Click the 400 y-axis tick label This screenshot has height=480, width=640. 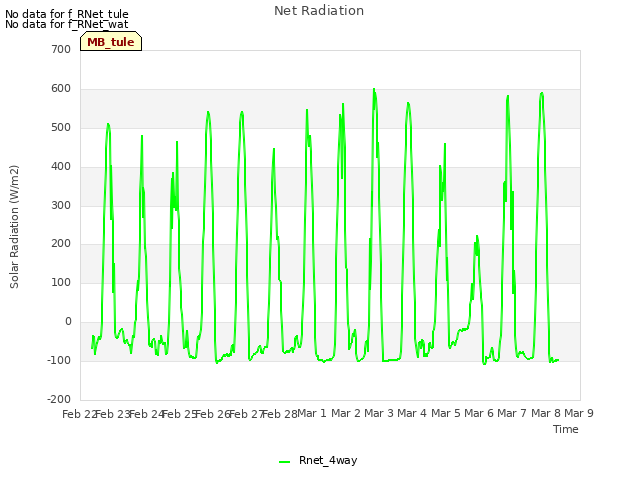pyautogui.click(x=61, y=167)
